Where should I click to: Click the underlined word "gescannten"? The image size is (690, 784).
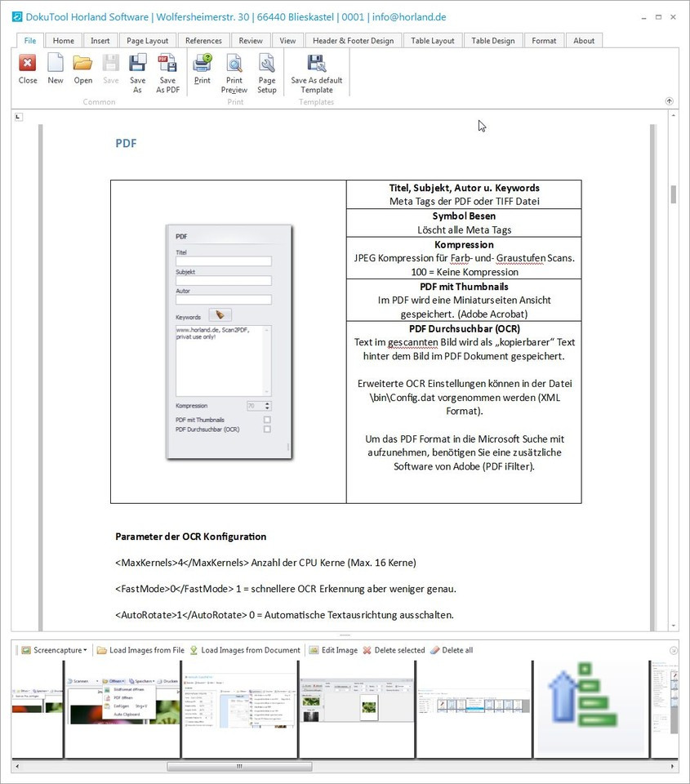pos(412,342)
